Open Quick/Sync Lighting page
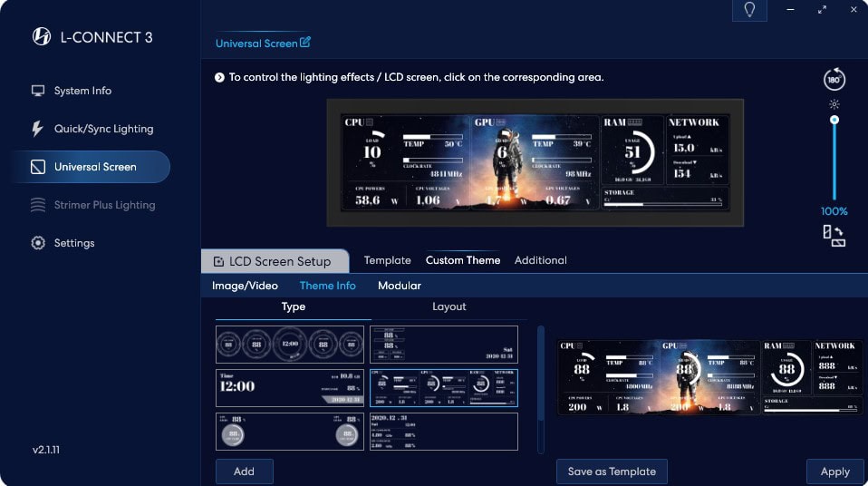The width and height of the screenshot is (868, 486). pyautogui.click(x=103, y=129)
